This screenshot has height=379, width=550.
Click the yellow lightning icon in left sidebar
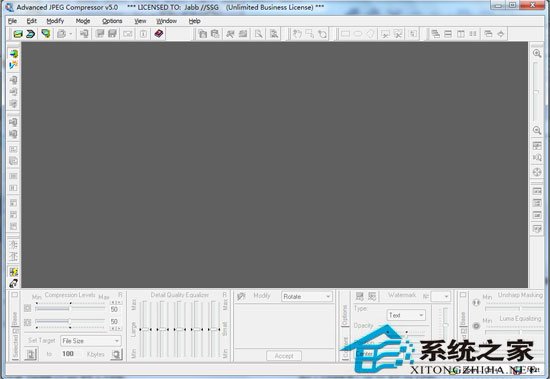pos(13,272)
